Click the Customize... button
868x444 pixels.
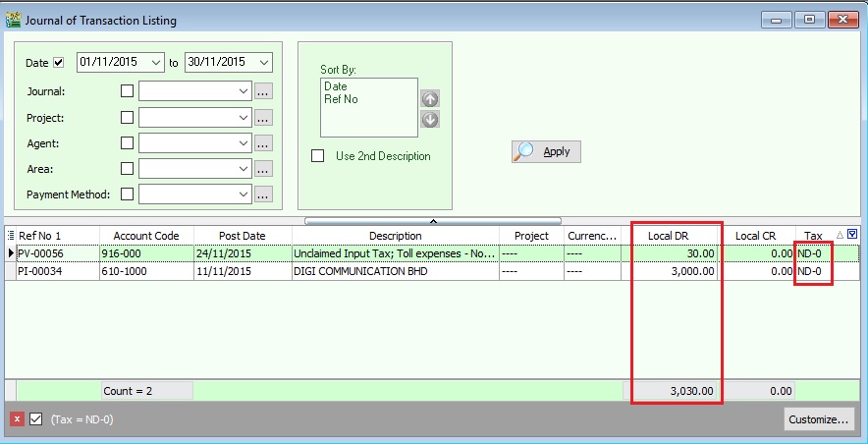pyautogui.click(x=818, y=419)
